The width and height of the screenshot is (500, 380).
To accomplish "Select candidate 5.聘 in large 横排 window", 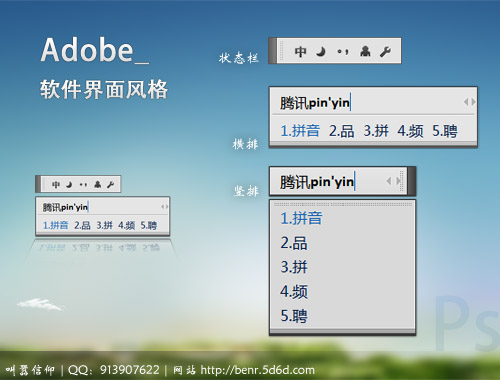I will (x=445, y=131).
